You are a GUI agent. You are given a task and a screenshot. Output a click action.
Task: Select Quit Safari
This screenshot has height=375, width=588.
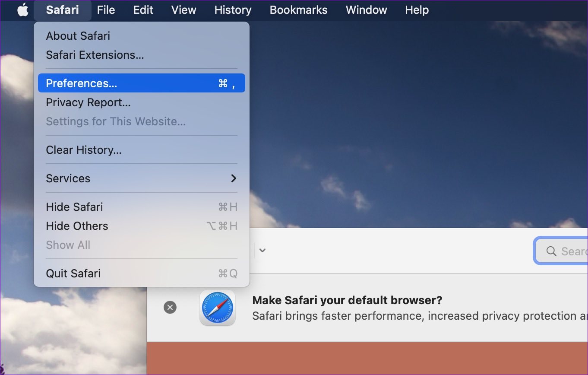[x=142, y=273]
